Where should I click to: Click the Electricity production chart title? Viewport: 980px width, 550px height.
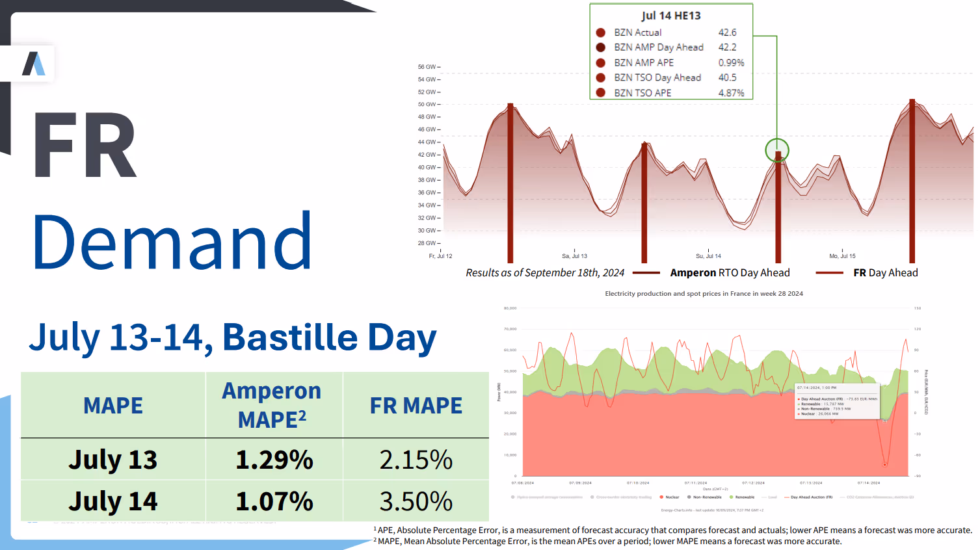[704, 294]
